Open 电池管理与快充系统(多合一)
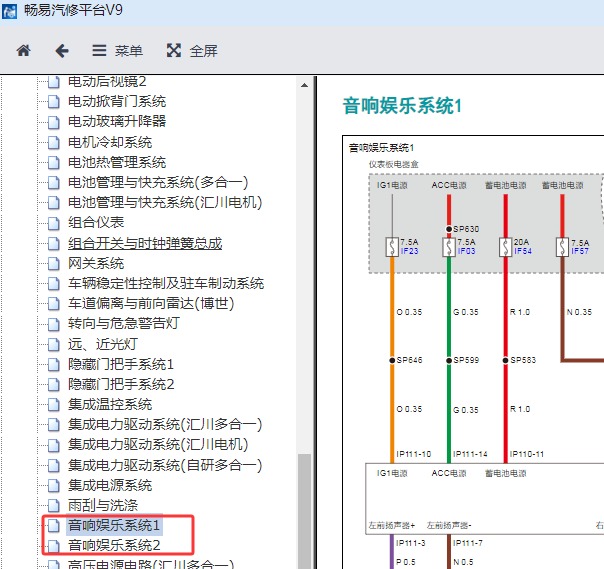This screenshot has width=604, height=569. click(158, 182)
